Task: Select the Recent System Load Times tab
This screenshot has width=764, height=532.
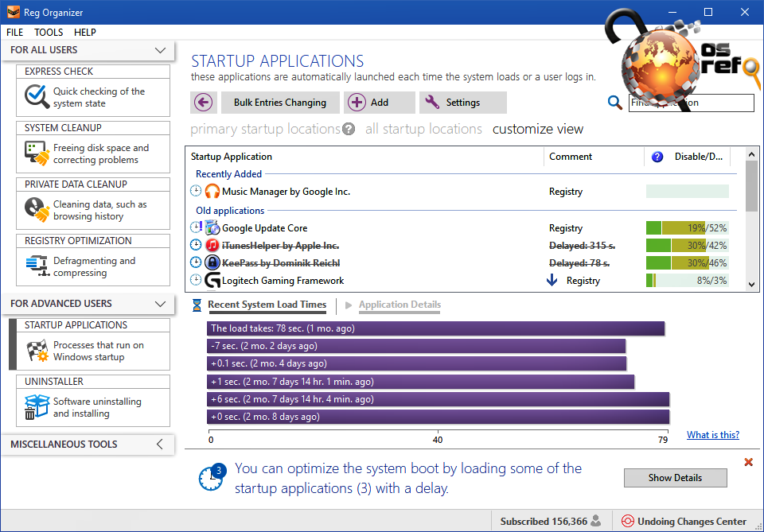Action: click(267, 305)
